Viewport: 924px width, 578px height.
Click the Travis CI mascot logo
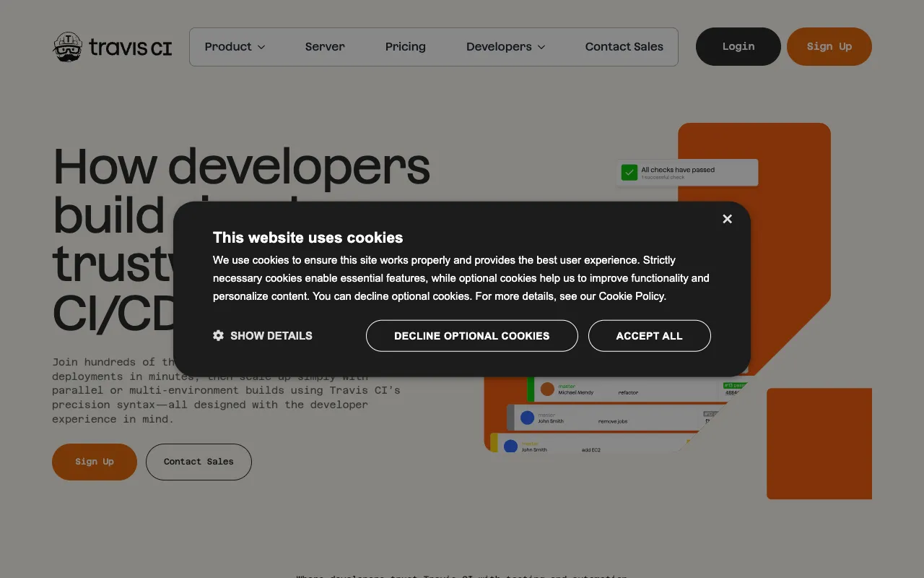(68, 46)
